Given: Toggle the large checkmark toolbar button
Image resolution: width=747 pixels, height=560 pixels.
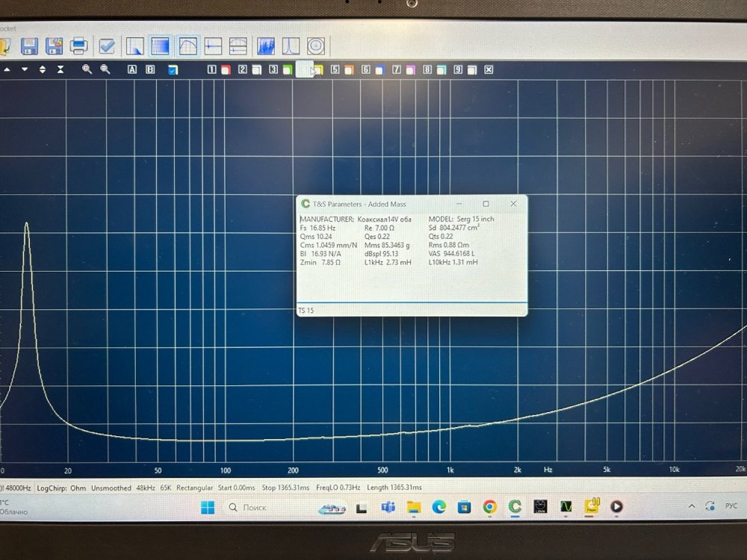Looking at the screenshot, I should (x=107, y=46).
